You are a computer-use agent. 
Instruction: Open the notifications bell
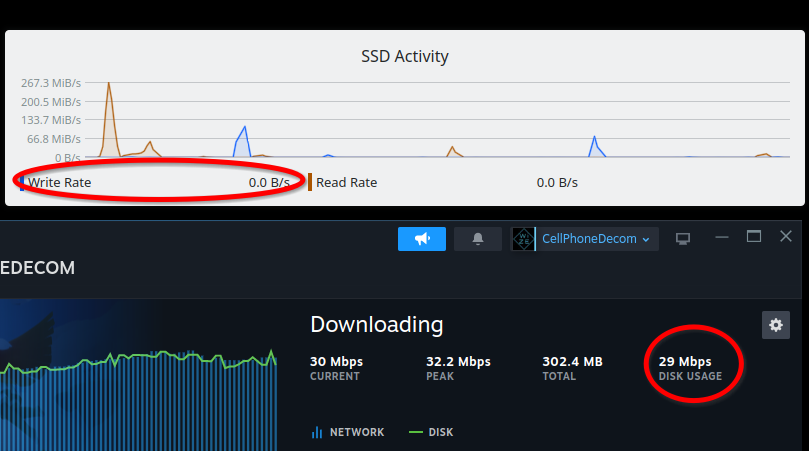click(x=478, y=239)
